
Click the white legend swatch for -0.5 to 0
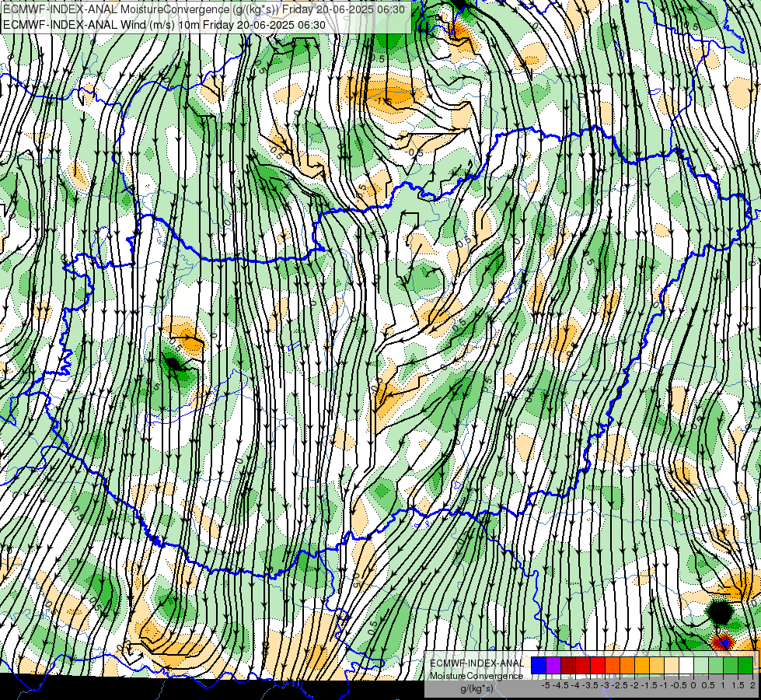point(686,665)
